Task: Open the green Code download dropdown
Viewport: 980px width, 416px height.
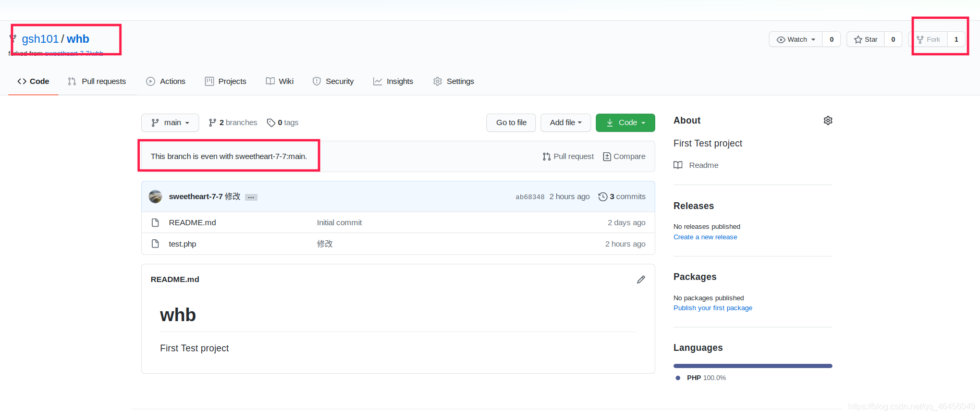Action: pyautogui.click(x=625, y=123)
